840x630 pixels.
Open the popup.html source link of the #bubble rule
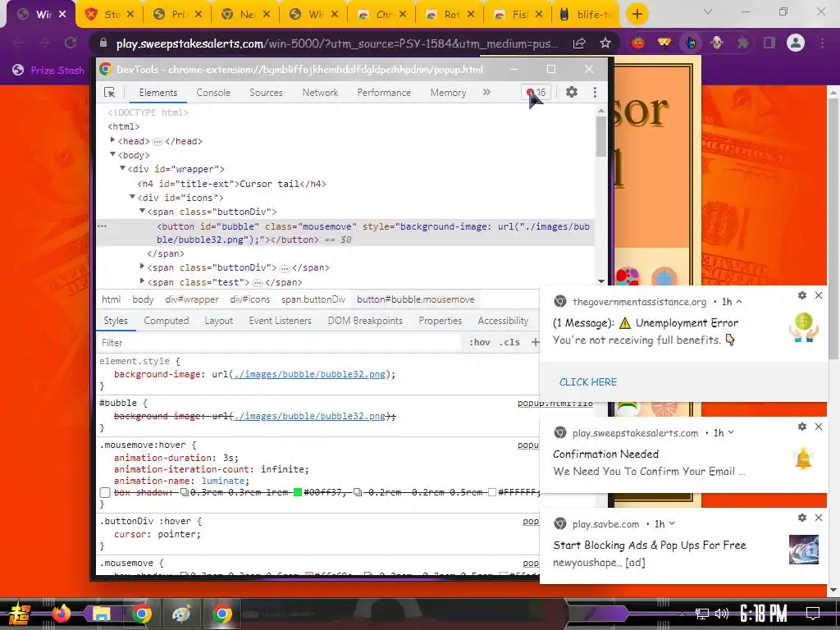click(555, 404)
